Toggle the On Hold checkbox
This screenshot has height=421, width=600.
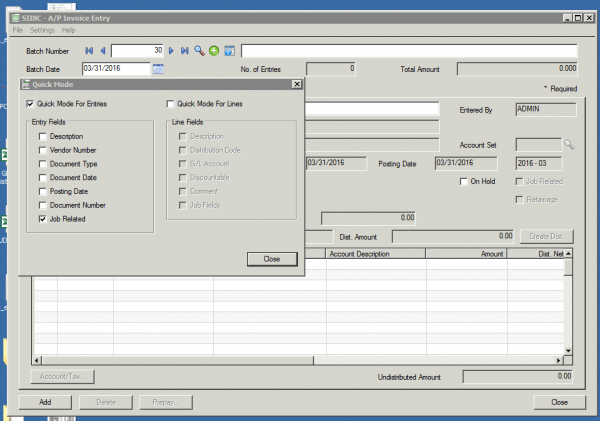point(462,182)
